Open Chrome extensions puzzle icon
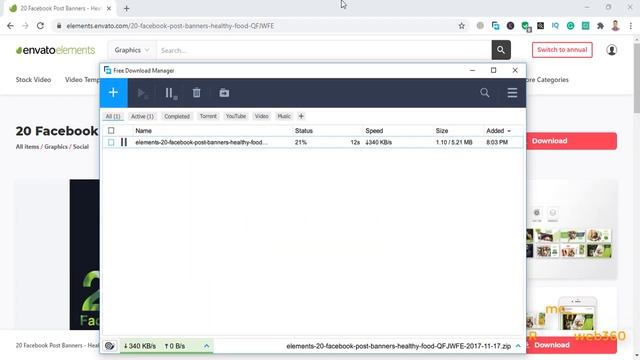Screen dimensions: 640x360 [600, 26]
